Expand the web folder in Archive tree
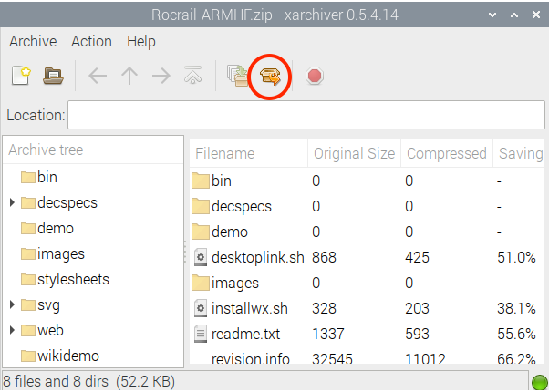Screen dimensions: 549x392 [x=12, y=330]
